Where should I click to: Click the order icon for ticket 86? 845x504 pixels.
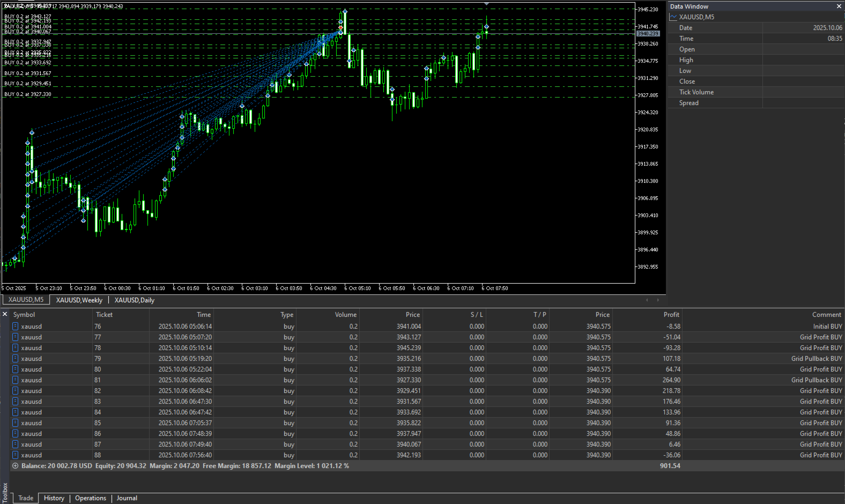pos(15,433)
